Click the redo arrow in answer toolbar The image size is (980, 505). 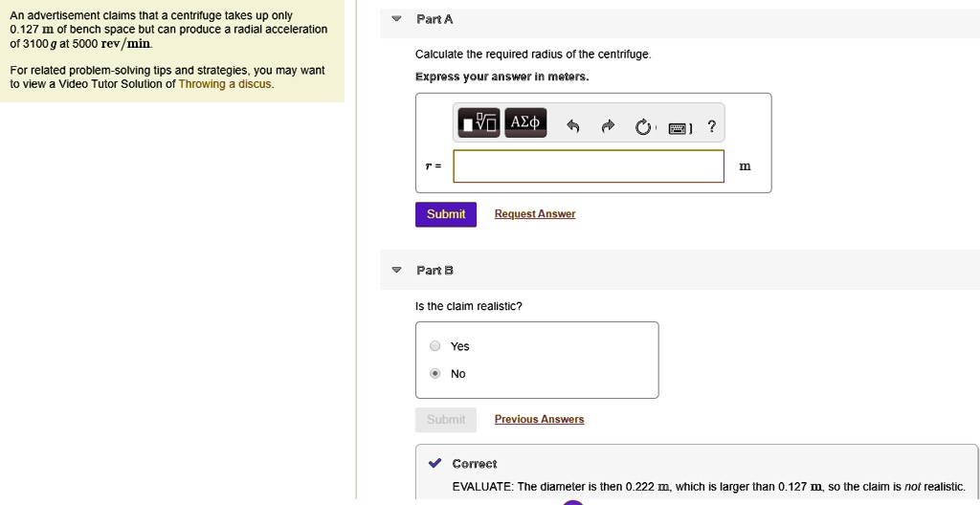pos(607,125)
